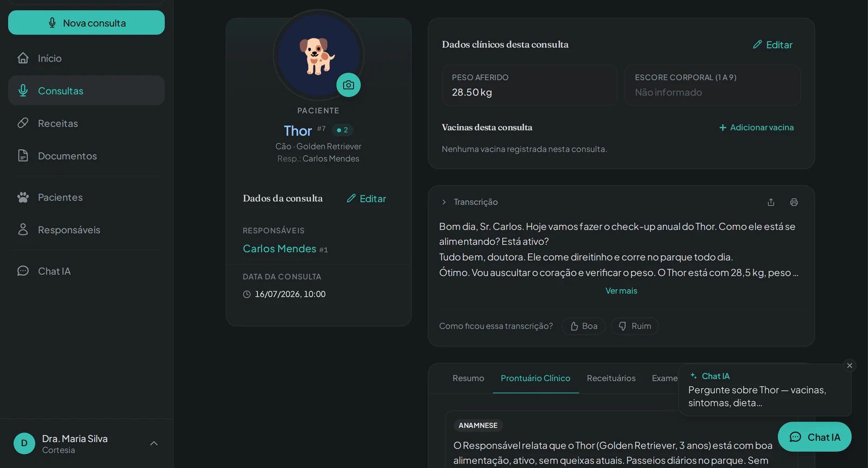Switch to the Receituários tab
This screenshot has width=868, height=468.
(611, 378)
